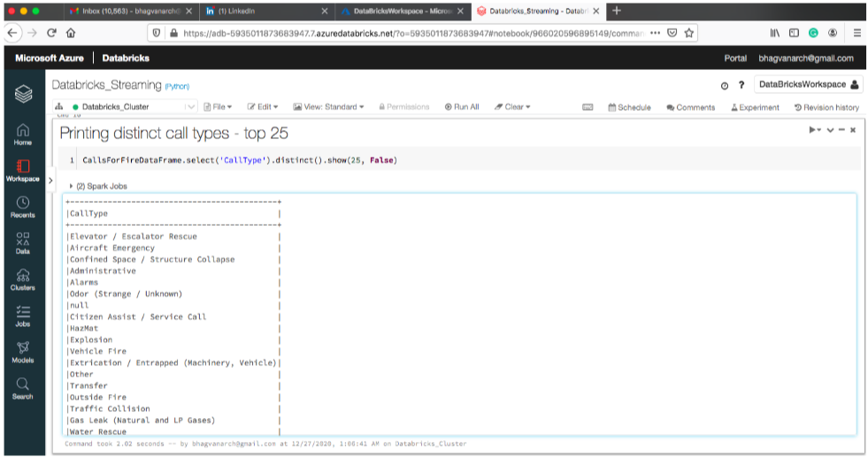Click the 'Traffic Collision' output row

coord(110,408)
